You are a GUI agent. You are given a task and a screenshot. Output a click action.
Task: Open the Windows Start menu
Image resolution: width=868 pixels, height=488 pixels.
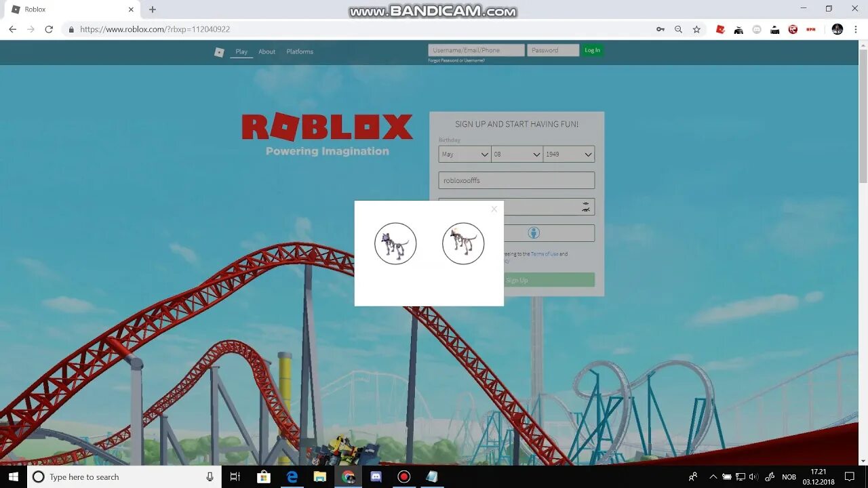[14, 476]
